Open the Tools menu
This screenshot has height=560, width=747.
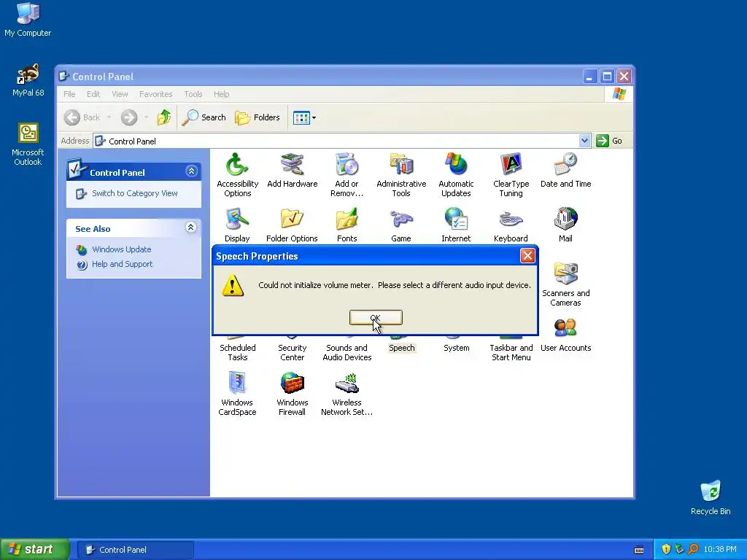pyautogui.click(x=193, y=94)
